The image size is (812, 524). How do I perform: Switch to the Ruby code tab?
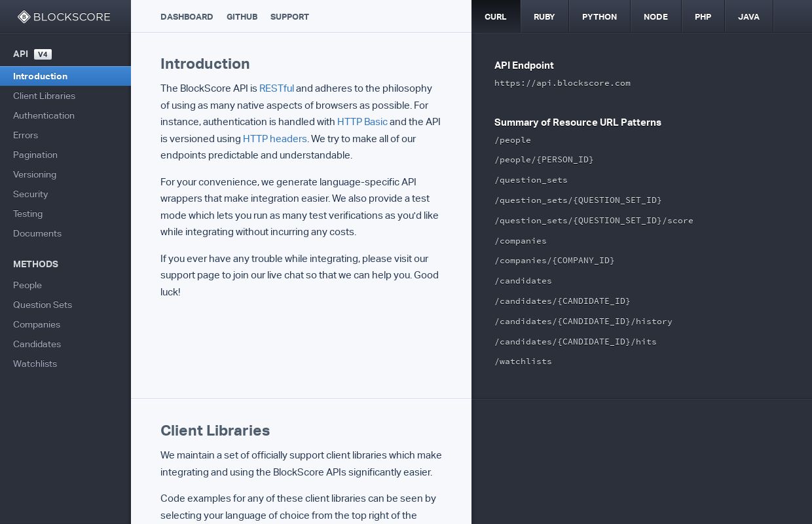point(544,16)
